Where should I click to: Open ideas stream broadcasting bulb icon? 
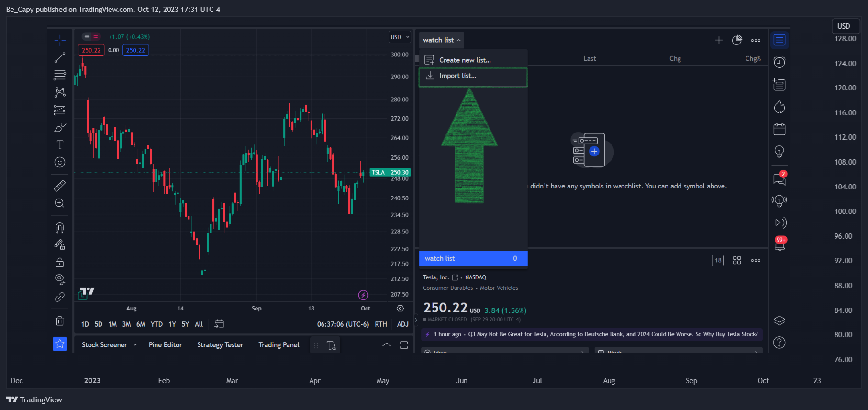click(x=779, y=200)
